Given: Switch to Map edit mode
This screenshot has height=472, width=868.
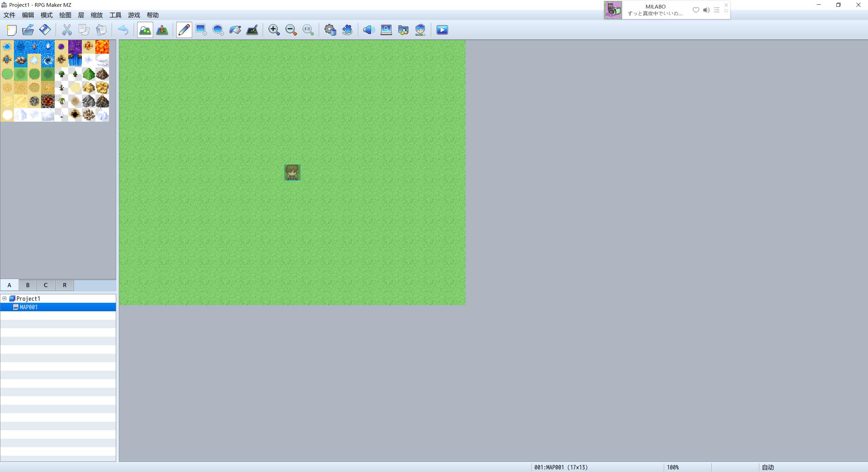Looking at the screenshot, I should [x=145, y=30].
